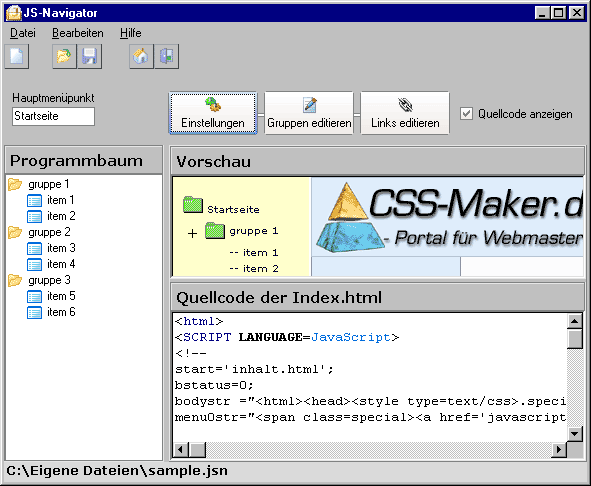Click the gruppe 1 link in preview
This screenshot has height=486, width=591.
pyautogui.click(x=254, y=231)
